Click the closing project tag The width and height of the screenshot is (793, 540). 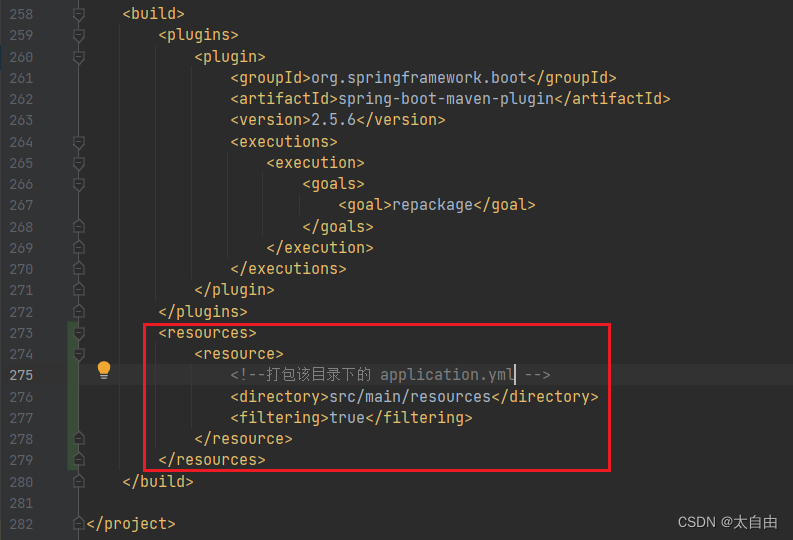pos(131,524)
